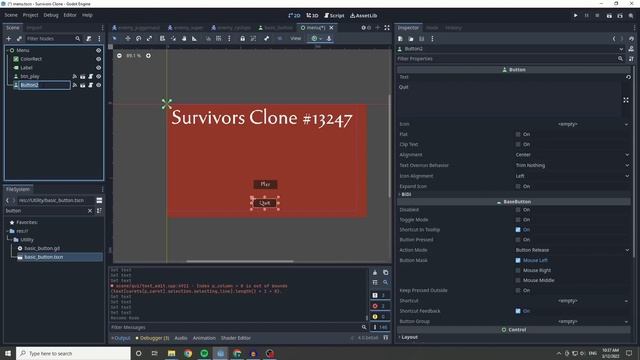Activate the Ruler Mode tool

click(x=195, y=38)
